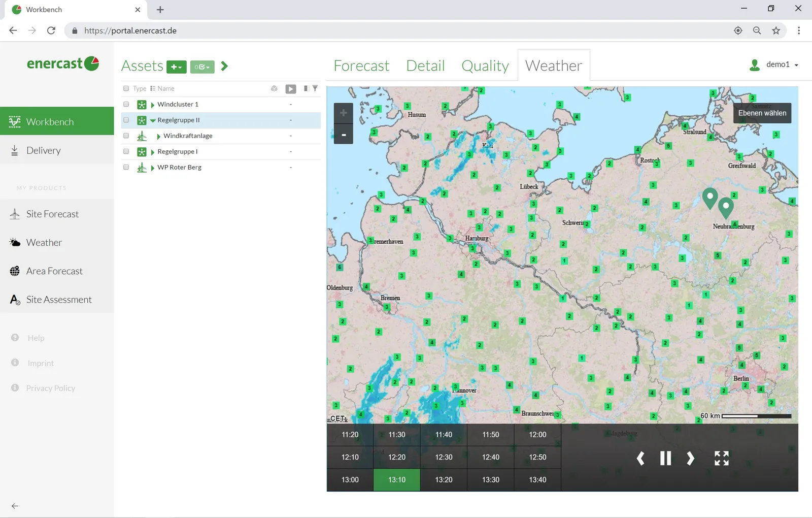Screen dimensions: 812x518
Task: Switch to the Quality tab
Action: click(x=485, y=66)
